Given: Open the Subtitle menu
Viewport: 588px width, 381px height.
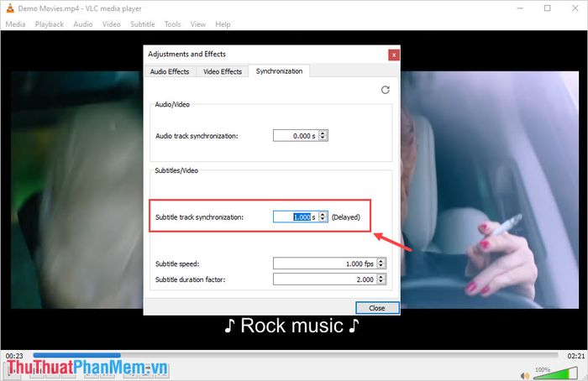Looking at the screenshot, I should click(143, 24).
